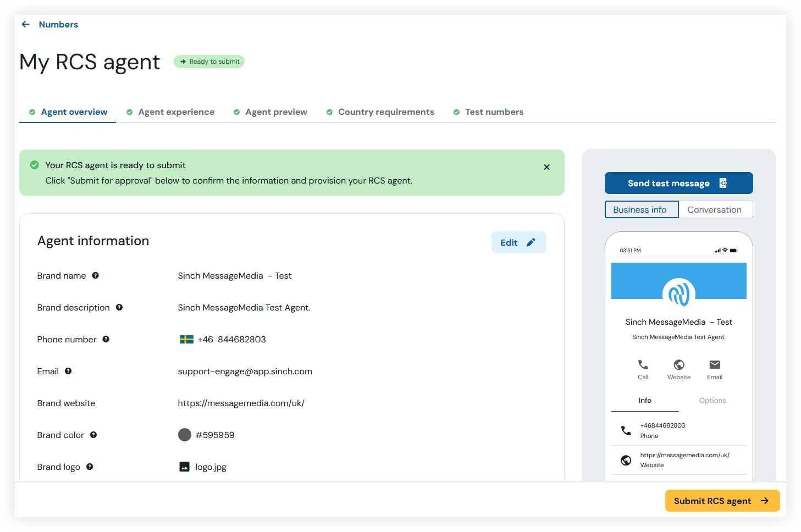
Task: Tap the Website globe icon in preview
Action: 679,364
